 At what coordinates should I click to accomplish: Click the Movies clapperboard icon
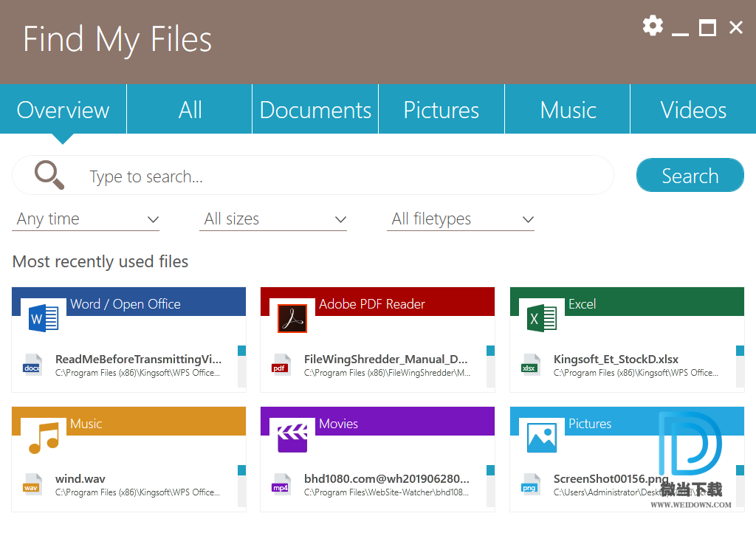tap(292, 438)
